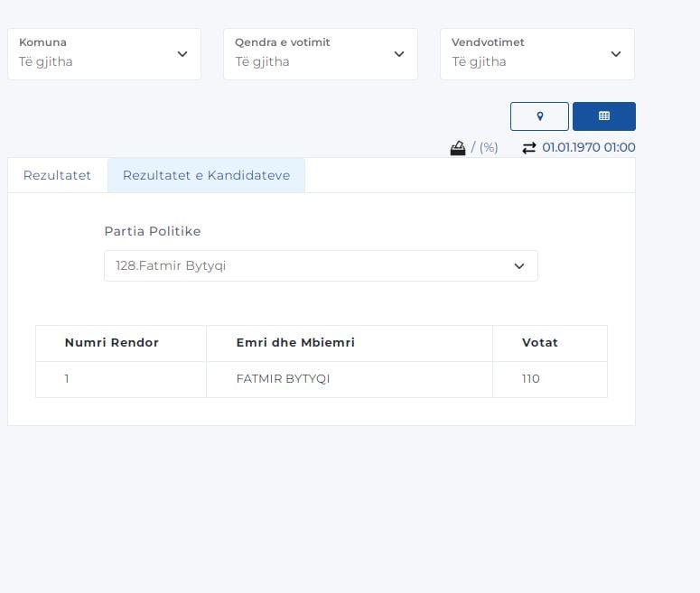700x593 pixels.
Task: Click the Vendvotimet chevron arrow
Action: [x=616, y=54]
